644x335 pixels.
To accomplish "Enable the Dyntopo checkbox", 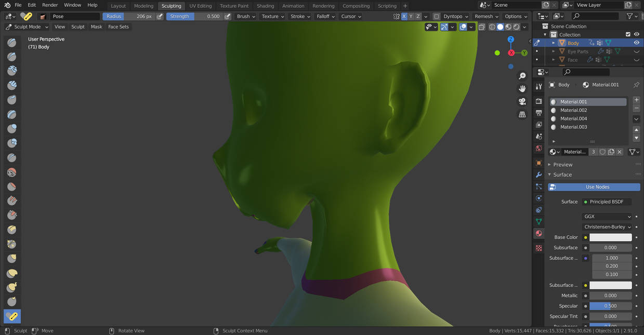I will pos(437,16).
